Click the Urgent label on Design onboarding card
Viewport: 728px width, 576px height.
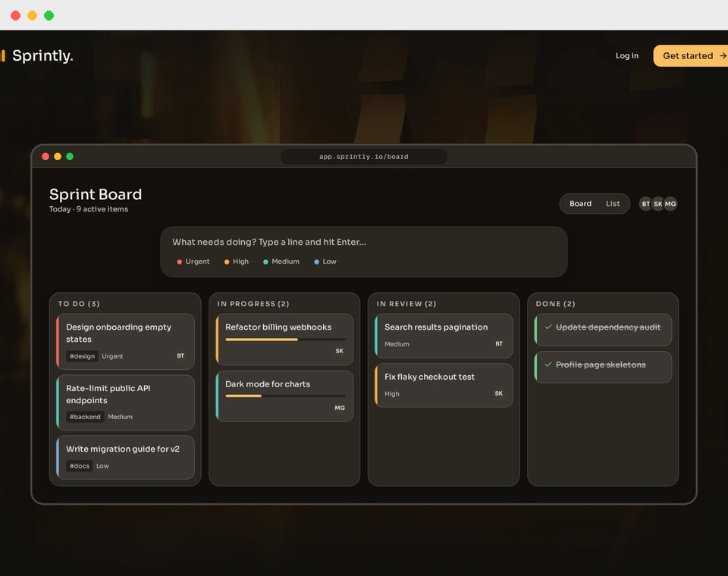point(112,356)
